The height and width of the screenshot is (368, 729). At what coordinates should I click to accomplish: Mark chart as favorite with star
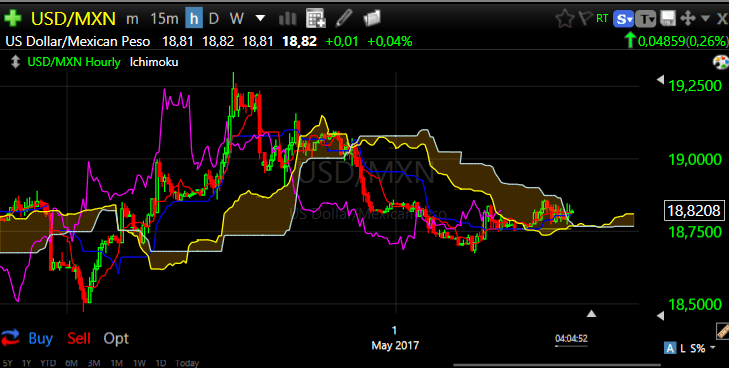565,19
